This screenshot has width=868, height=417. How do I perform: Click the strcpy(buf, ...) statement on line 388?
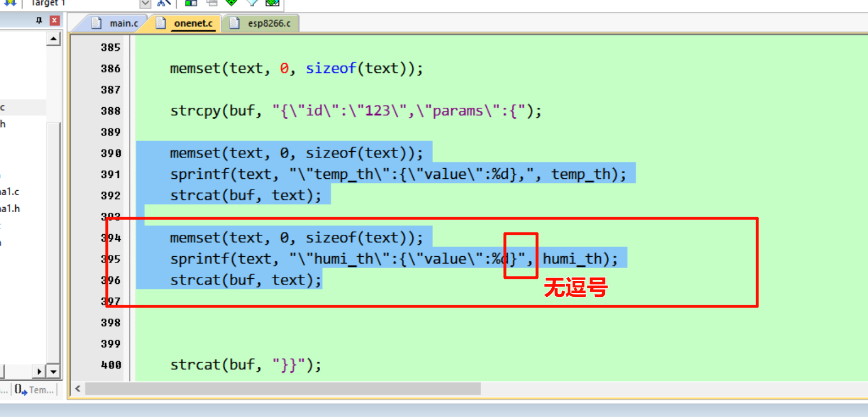[356, 111]
